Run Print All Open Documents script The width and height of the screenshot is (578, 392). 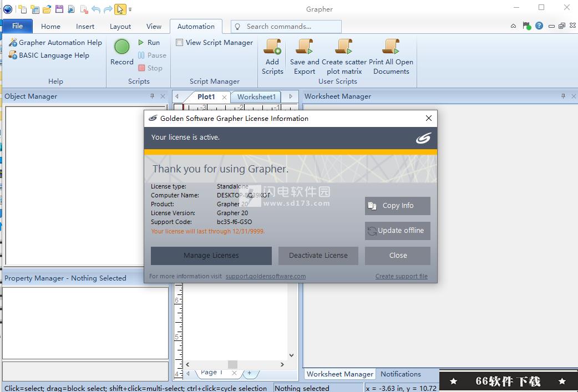click(391, 57)
